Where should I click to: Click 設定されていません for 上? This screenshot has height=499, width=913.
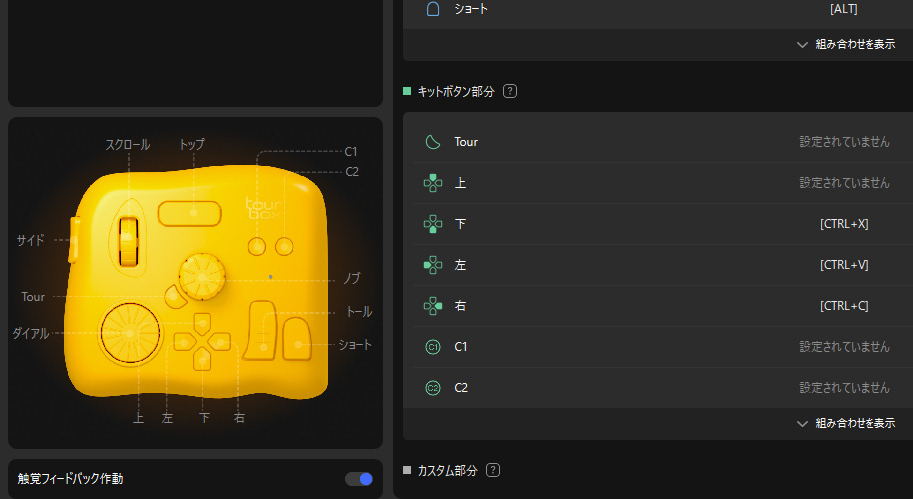tap(844, 183)
